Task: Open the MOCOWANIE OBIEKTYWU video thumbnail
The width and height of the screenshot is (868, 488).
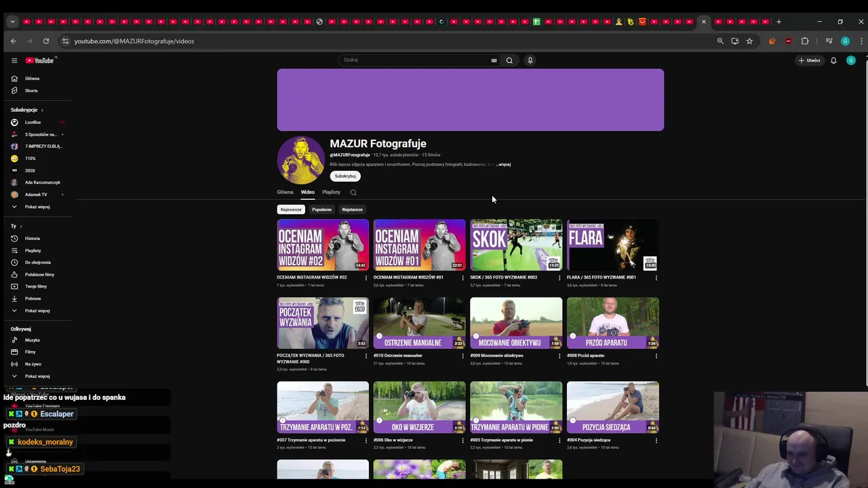Action: tap(516, 323)
